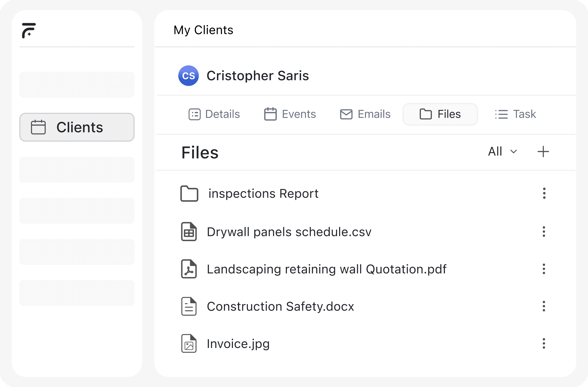Open three-dot menu for Construction Safety.docx

(x=544, y=306)
